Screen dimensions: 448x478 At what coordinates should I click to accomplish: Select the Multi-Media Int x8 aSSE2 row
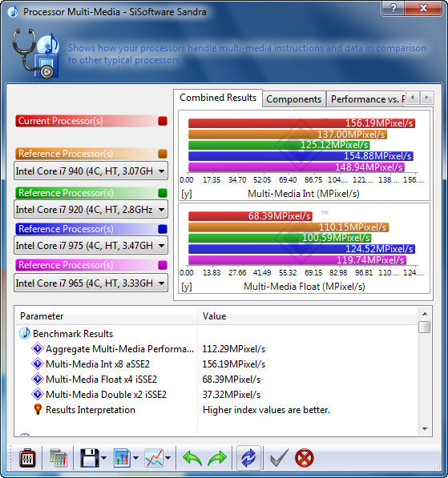216,364
